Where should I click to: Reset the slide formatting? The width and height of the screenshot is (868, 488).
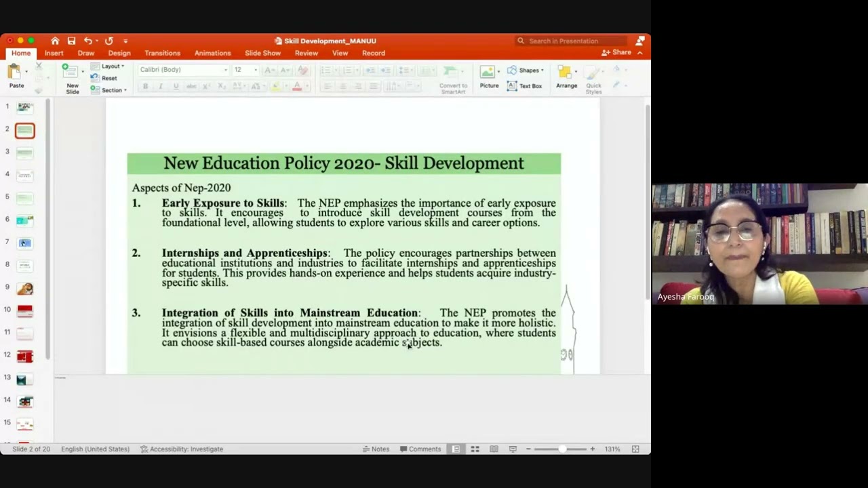tap(104, 78)
